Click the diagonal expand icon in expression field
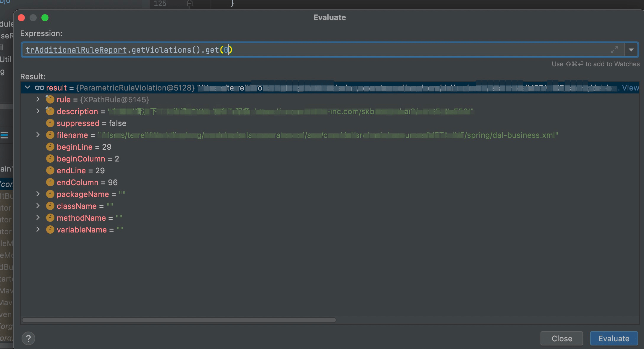Screen dimensions: 644x349 (x=615, y=50)
